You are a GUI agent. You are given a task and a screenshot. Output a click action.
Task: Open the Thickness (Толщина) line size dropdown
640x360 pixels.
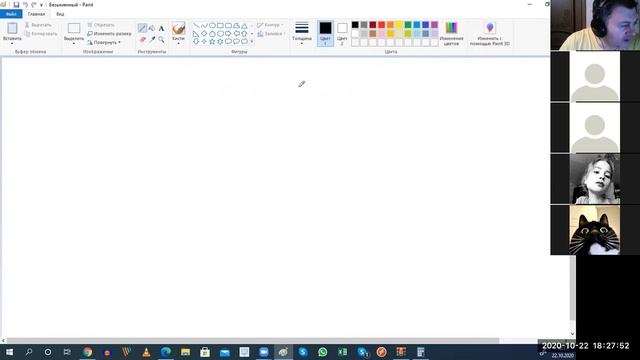pos(302,33)
